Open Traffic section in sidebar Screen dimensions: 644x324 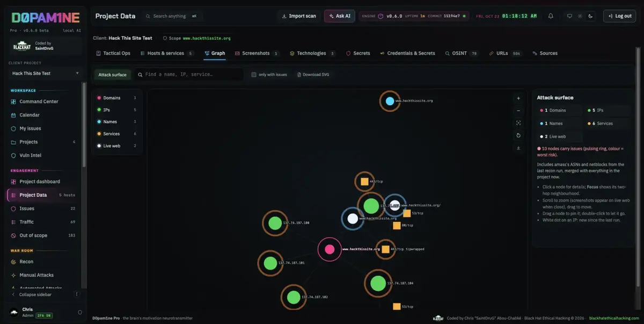(44, 222)
